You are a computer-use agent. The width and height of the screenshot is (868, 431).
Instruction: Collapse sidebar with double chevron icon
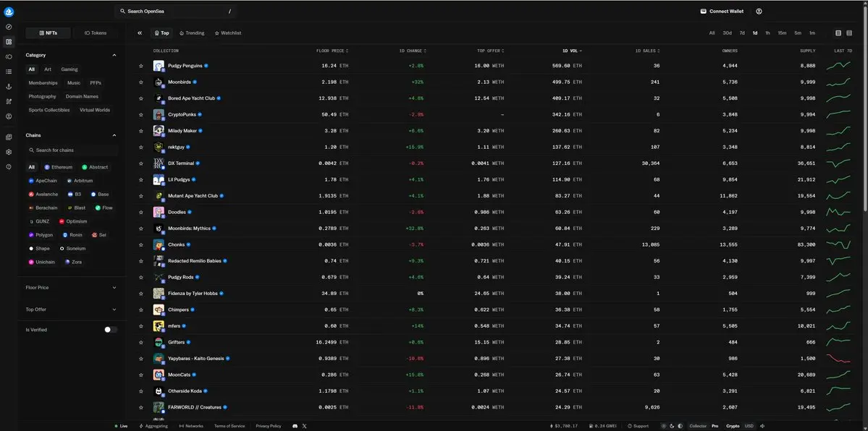click(140, 33)
